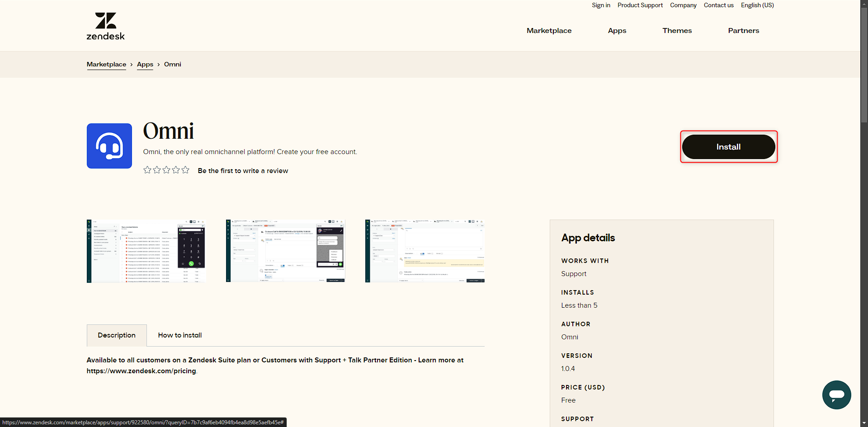Open the zendesk.com/pricing link
The width and height of the screenshot is (868, 427).
click(x=142, y=371)
